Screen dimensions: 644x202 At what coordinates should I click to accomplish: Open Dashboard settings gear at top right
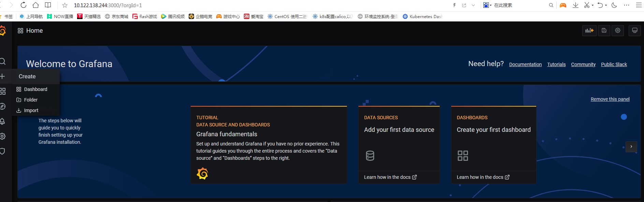point(618,31)
